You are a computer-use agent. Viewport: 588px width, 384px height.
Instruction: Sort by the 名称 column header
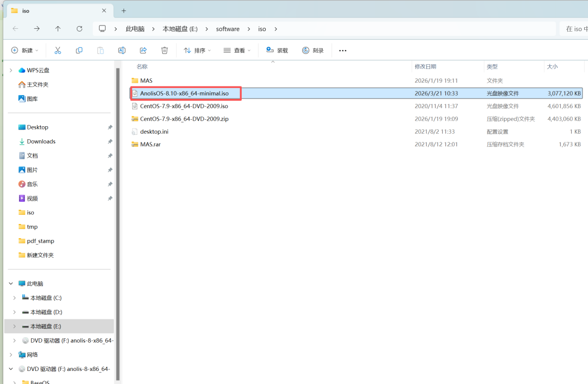142,66
